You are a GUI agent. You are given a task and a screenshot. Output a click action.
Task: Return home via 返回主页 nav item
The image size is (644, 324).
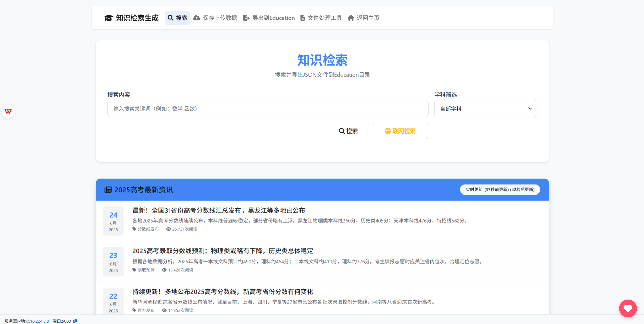click(x=363, y=18)
